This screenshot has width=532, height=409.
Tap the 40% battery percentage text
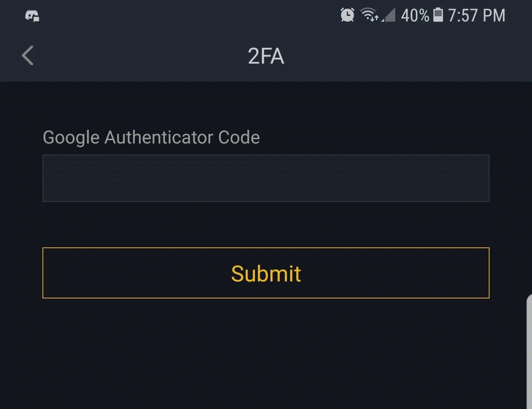click(x=415, y=16)
